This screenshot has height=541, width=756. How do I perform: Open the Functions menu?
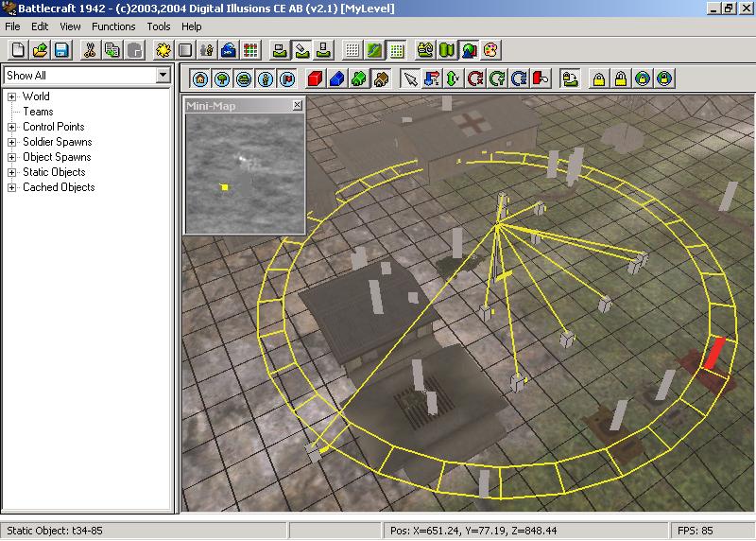tap(113, 26)
